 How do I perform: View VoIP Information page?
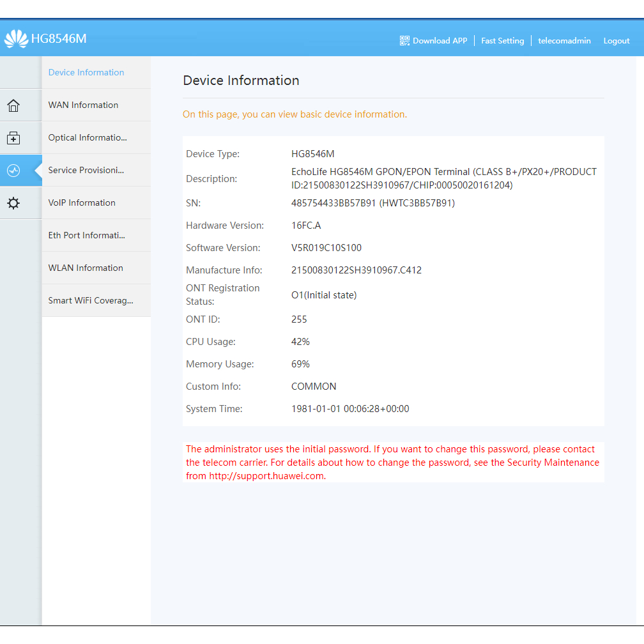(x=82, y=203)
